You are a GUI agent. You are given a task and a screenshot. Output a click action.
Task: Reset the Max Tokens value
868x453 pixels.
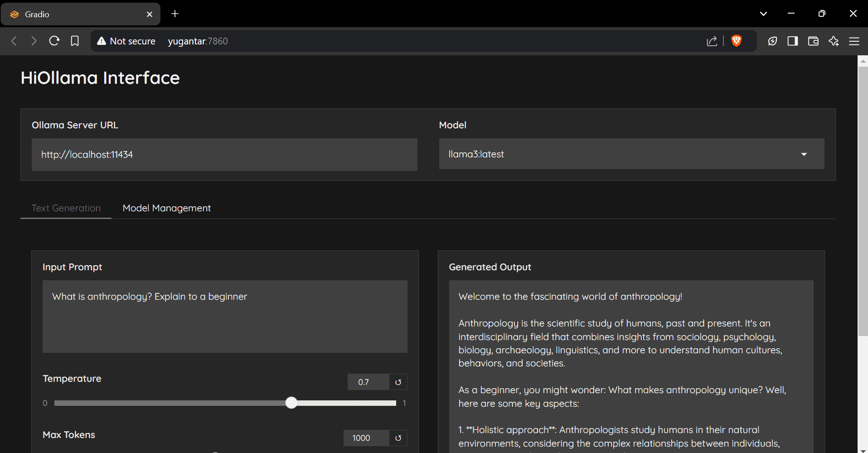(x=398, y=438)
